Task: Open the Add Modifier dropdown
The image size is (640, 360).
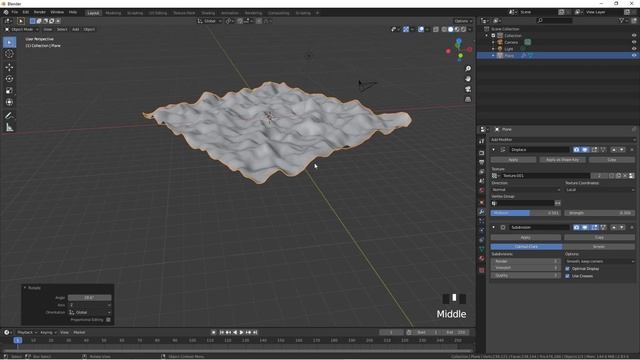Action: tap(562, 140)
